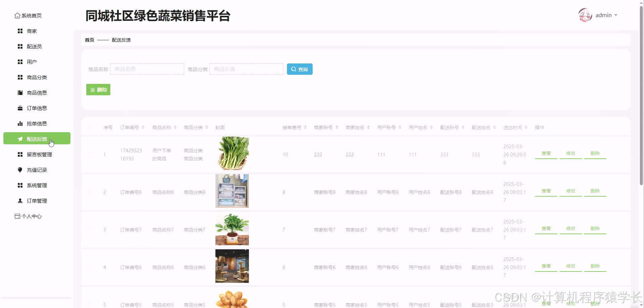Open 首页 from the breadcrumb

click(x=89, y=40)
